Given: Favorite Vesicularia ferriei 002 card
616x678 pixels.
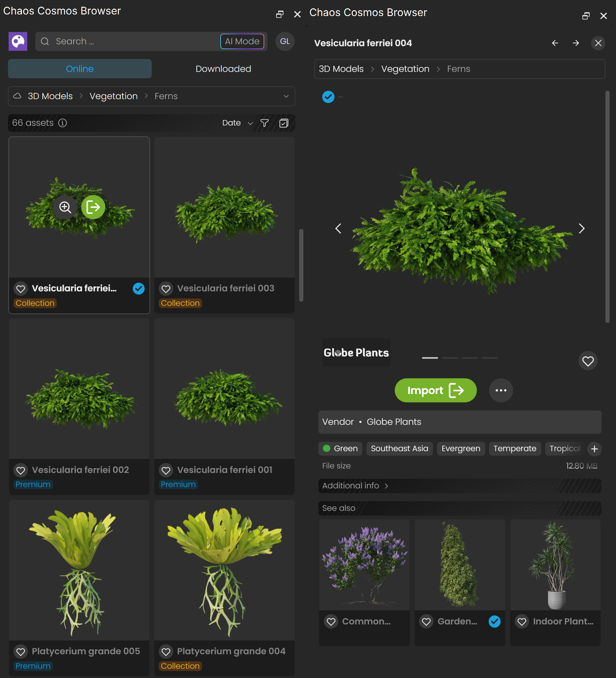Looking at the screenshot, I should pyautogui.click(x=21, y=470).
